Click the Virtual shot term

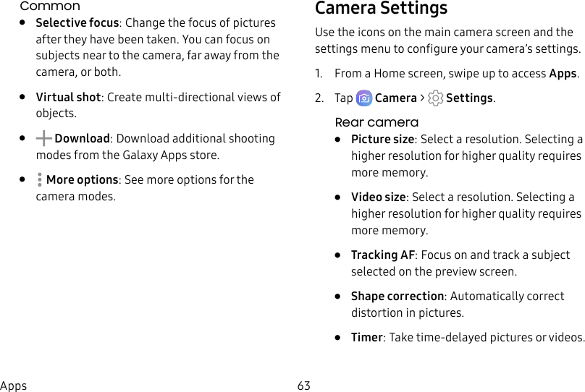pyautogui.click(x=68, y=97)
